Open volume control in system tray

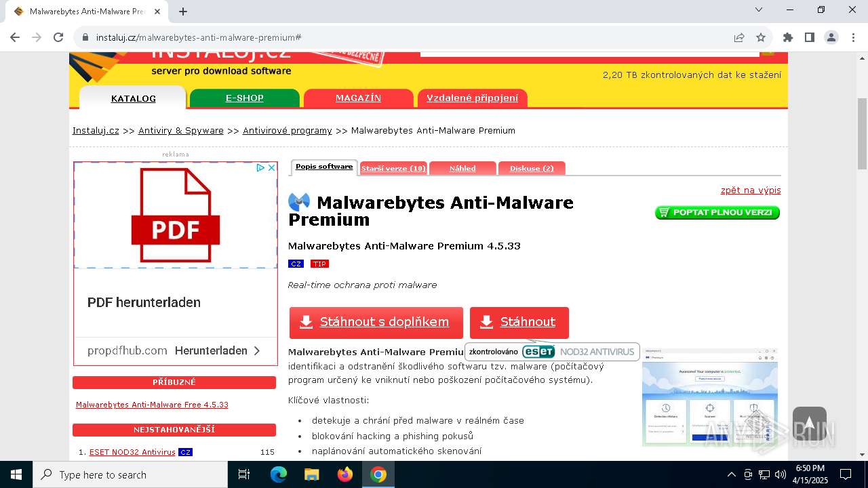point(781,474)
